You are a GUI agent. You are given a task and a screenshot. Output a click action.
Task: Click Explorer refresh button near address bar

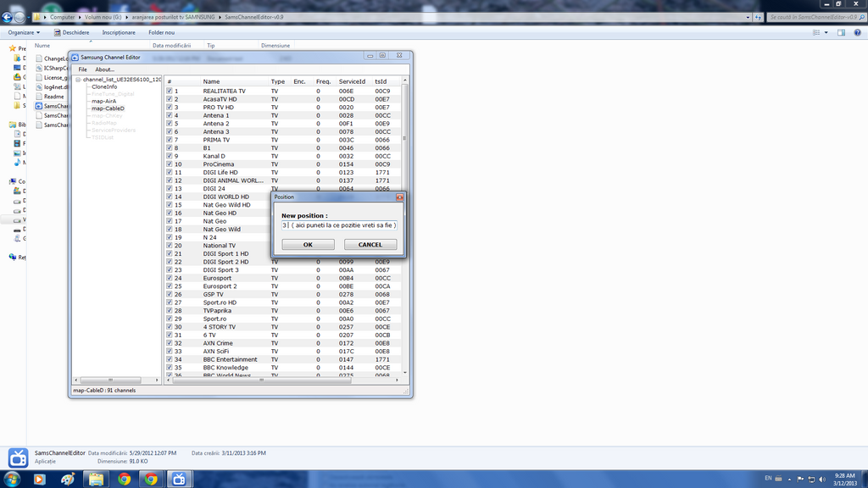[x=758, y=17]
